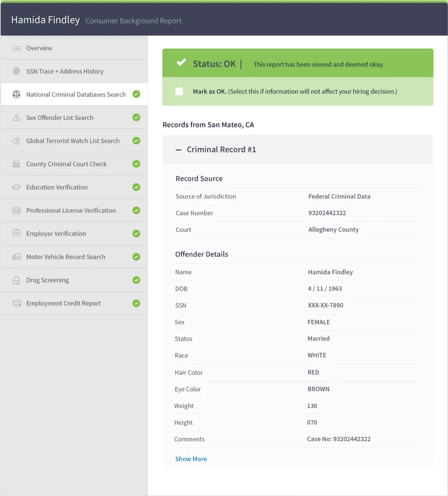Click DOB value 4 / 11 / 1963
This screenshot has height=496, width=448.
pos(325,289)
